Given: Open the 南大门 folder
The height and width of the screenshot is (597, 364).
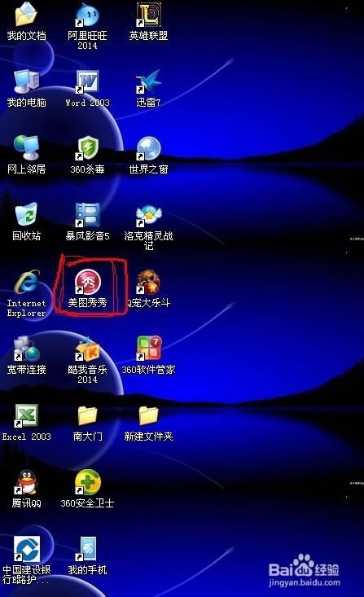Looking at the screenshot, I should (x=87, y=415).
